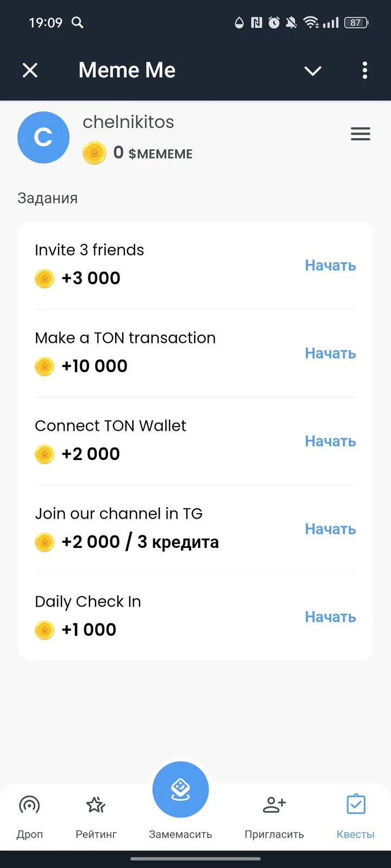Start the Connect TON Wallet task
This screenshot has height=868, width=391.
(330, 441)
